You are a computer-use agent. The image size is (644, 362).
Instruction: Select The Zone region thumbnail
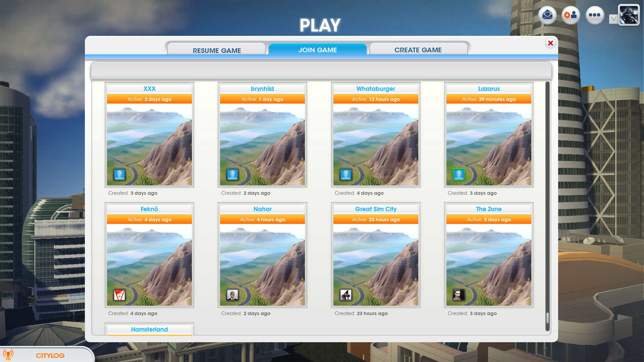(x=489, y=265)
